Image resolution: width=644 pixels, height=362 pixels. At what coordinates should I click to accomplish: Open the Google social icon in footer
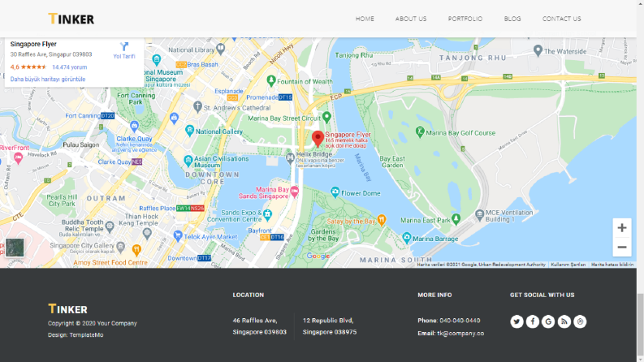[548, 321]
